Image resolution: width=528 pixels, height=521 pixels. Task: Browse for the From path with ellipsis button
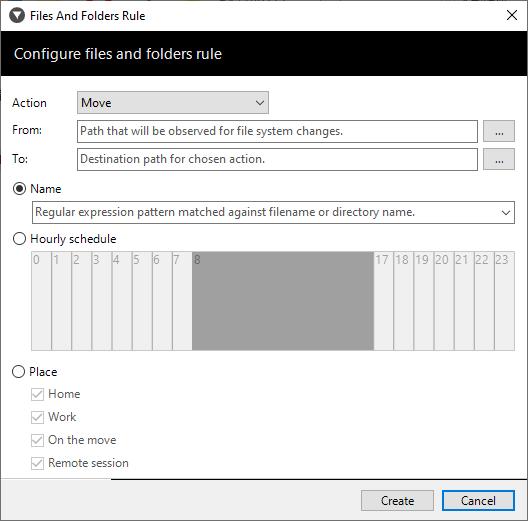point(499,131)
